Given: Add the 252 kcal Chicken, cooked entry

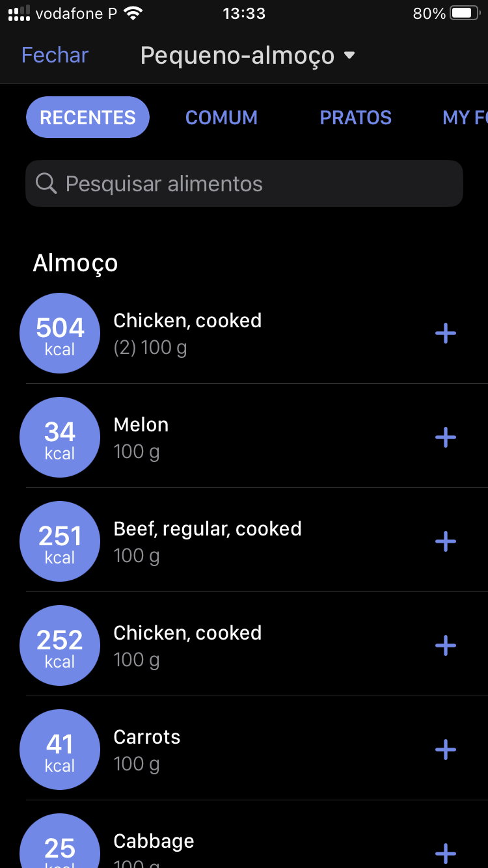Looking at the screenshot, I should point(446,646).
